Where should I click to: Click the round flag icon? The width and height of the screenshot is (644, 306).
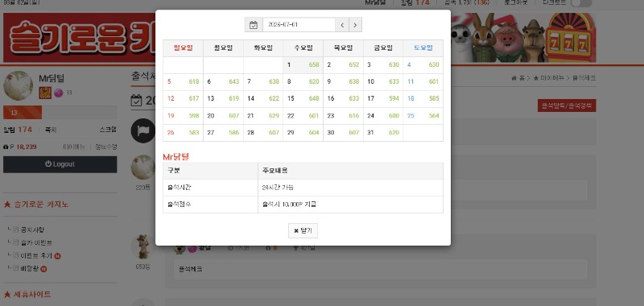[143, 130]
